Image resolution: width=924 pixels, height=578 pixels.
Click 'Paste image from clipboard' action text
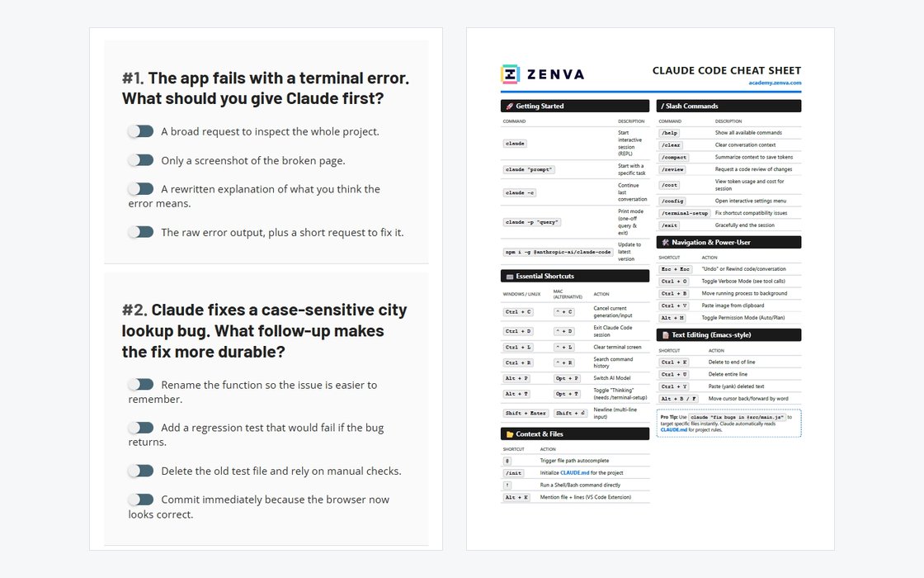pyautogui.click(x=733, y=306)
